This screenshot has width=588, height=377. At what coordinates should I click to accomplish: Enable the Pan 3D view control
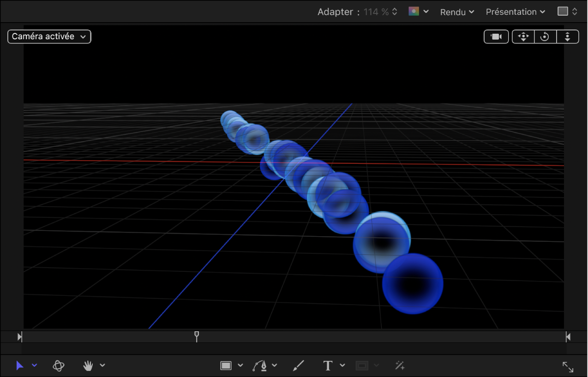(522, 36)
